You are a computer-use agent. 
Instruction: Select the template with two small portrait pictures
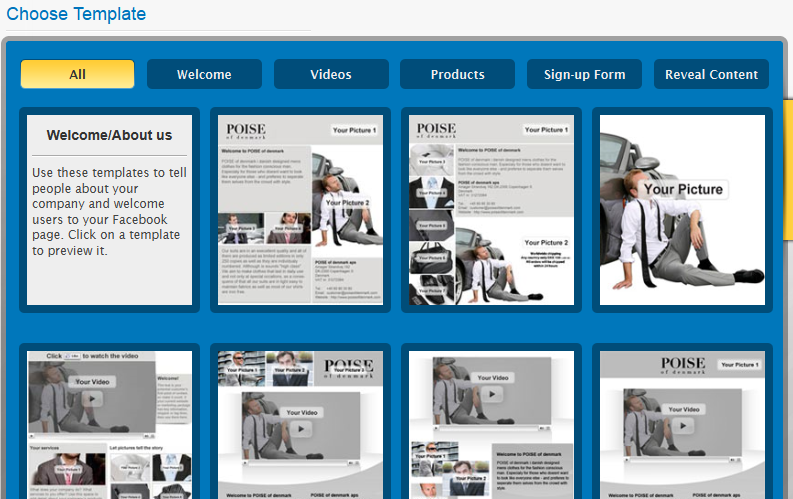tap(300, 210)
